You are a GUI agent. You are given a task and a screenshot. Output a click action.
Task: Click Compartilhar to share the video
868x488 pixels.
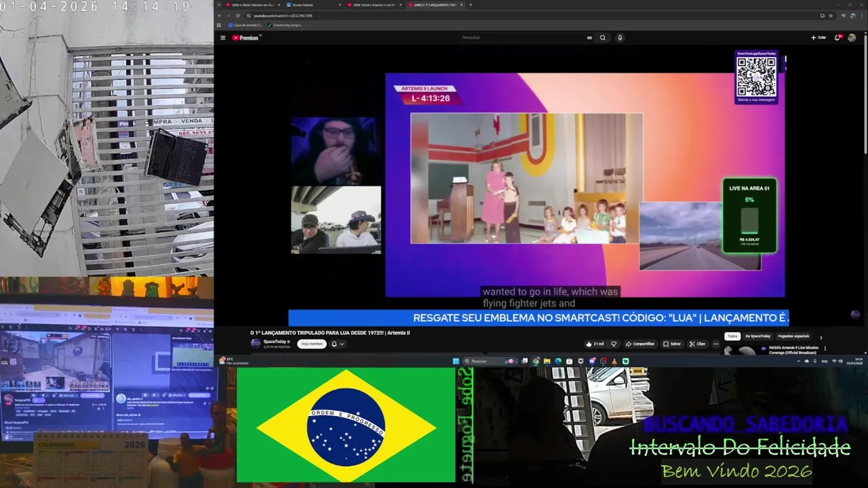640,344
